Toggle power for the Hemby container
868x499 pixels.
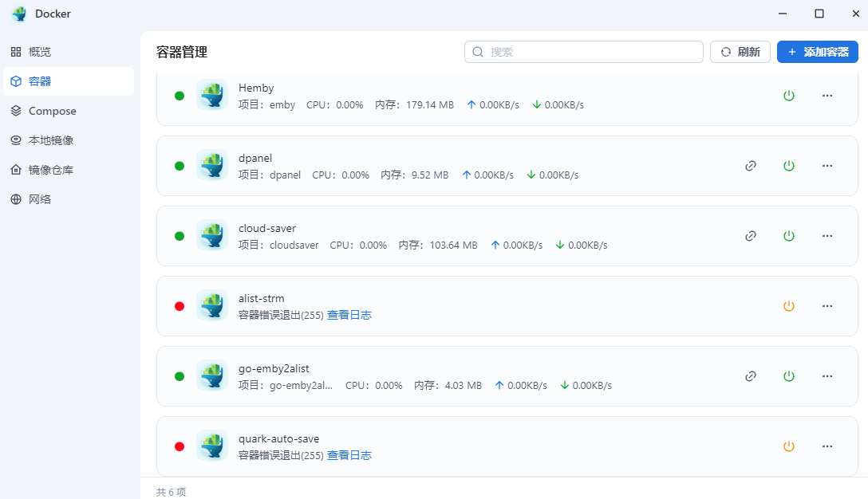pyautogui.click(x=789, y=96)
